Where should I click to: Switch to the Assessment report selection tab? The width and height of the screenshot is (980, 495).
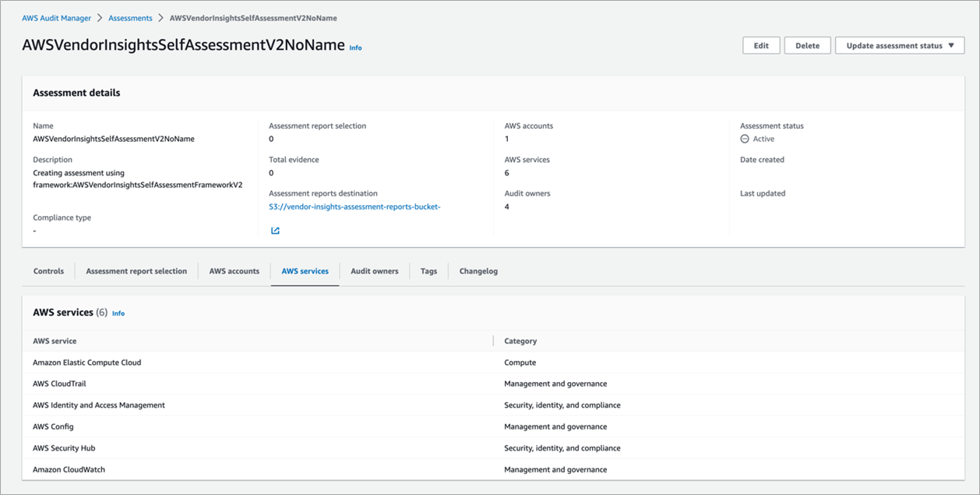[136, 271]
